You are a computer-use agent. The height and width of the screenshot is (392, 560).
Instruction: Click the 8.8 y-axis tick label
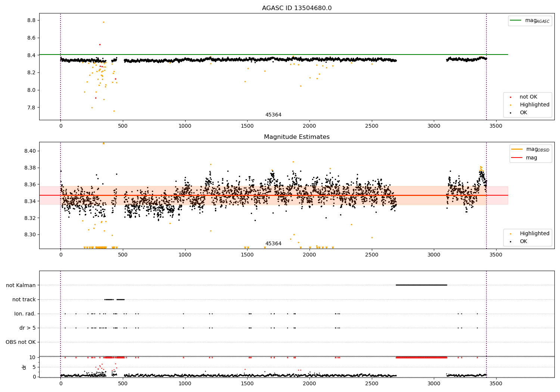pyautogui.click(x=32, y=21)
